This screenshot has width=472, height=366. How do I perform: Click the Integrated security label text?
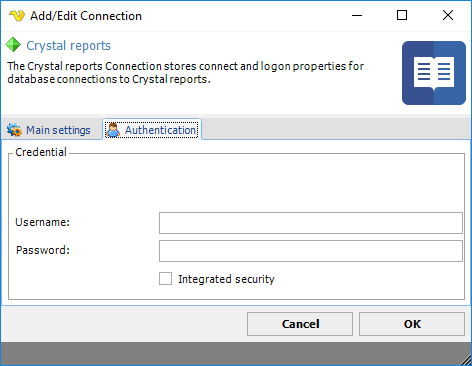(x=226, y=279)
